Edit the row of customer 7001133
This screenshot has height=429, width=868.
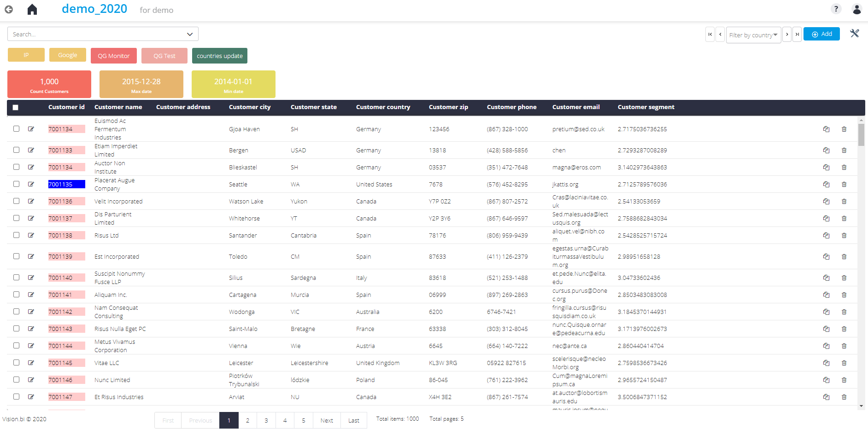pyautogui.click(x=31, y=150)
